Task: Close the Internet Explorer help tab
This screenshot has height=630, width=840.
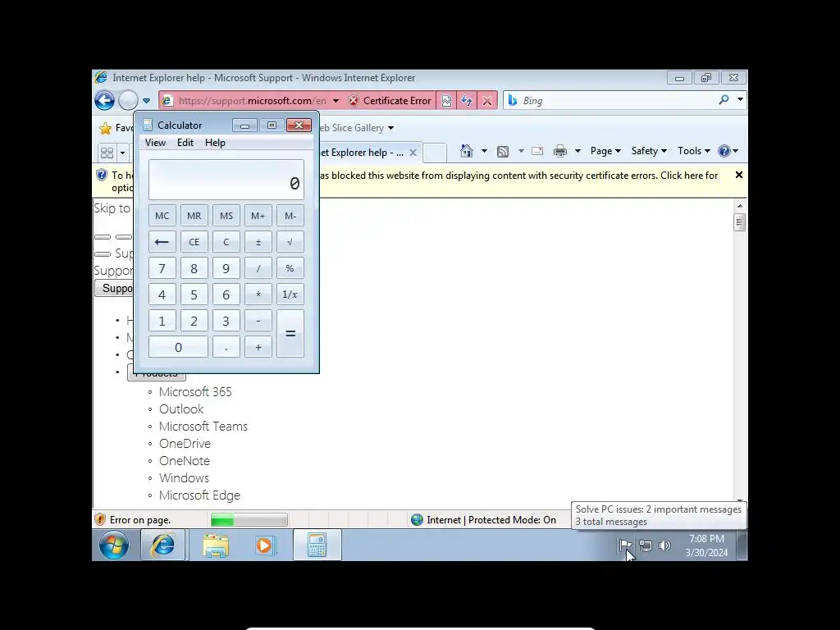Action: point(413,153)
